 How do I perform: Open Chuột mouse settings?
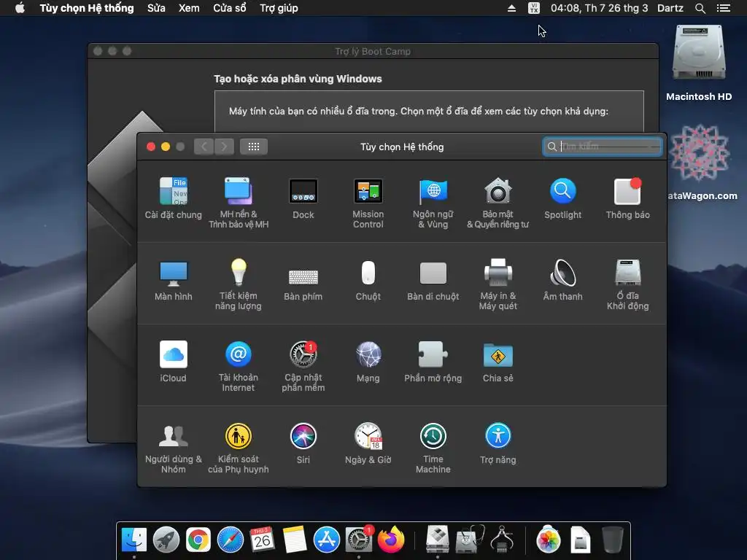pyautogui.click(x=368, y=280)
